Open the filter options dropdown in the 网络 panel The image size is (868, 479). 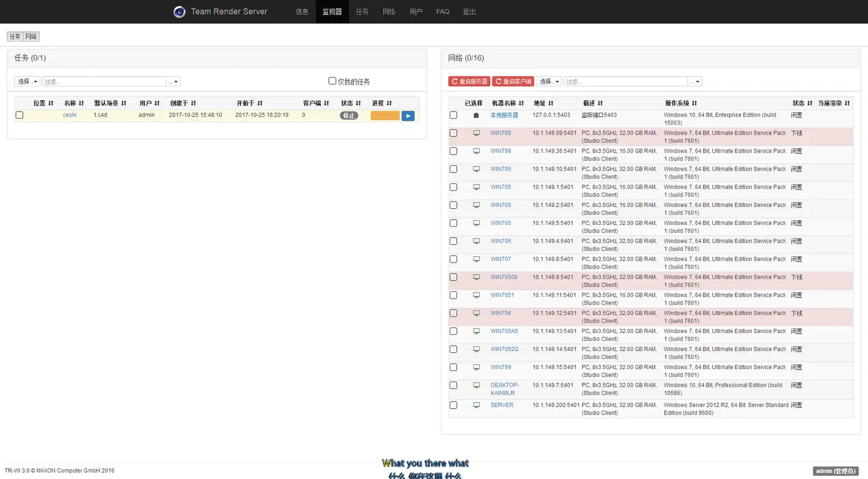point(695,81)
